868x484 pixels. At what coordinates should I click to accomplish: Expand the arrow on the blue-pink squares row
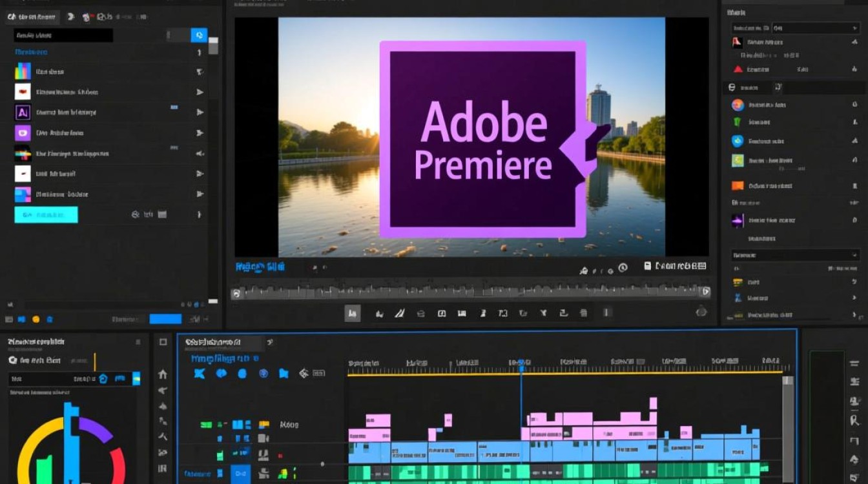200,194
